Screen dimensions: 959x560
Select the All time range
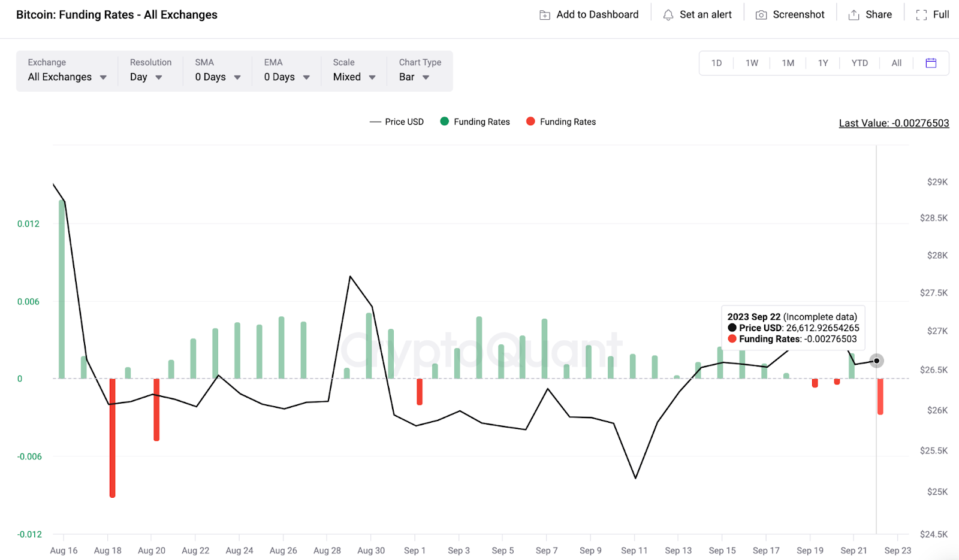(896, 63)
